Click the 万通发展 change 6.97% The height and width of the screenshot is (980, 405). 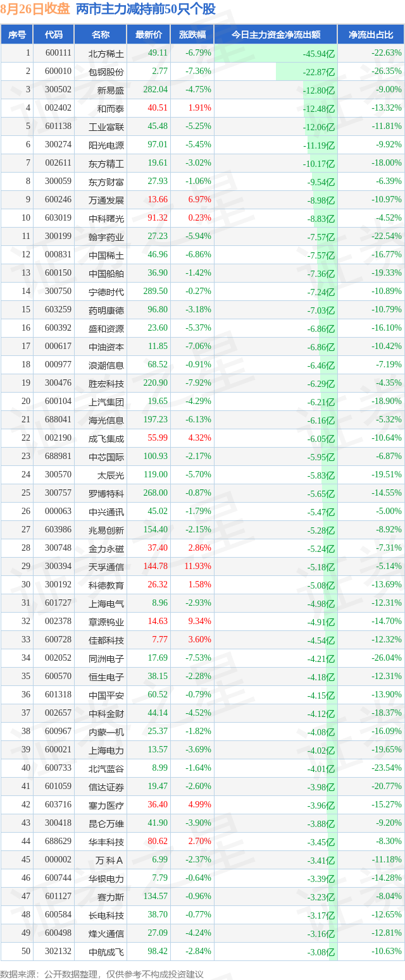[200, 199]
